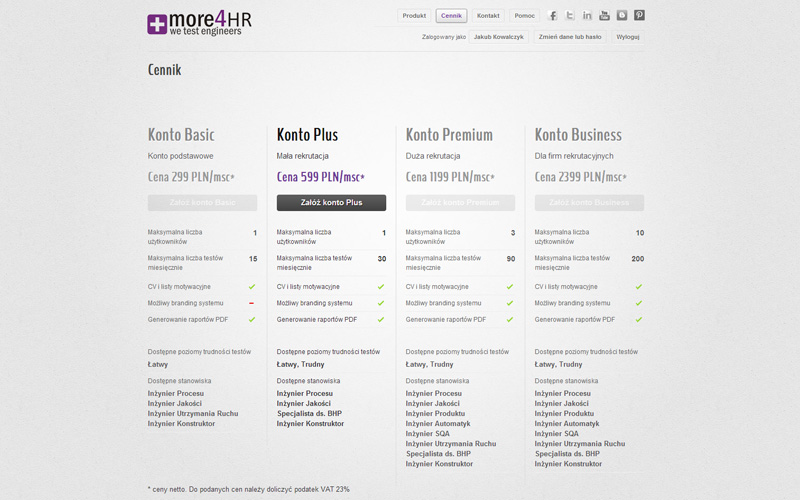Open the Facebook social icon
Viewport: 800px width, 500px height.
point(552,15)
